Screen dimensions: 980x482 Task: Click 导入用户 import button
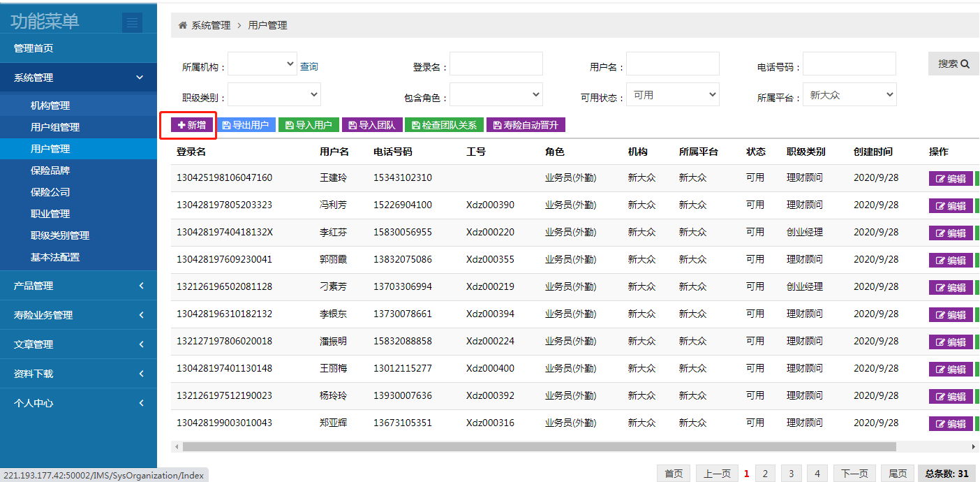click(309, 125)
